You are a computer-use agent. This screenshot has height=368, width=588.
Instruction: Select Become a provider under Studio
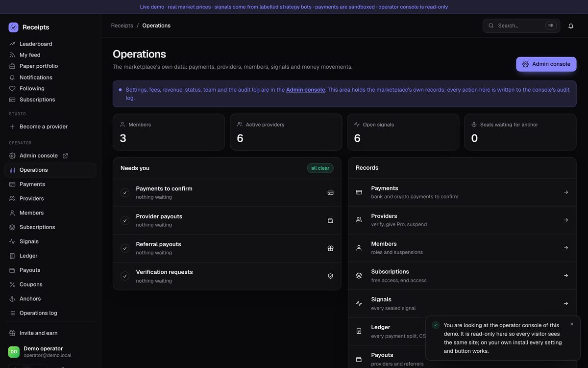pyautogui.click(x=50, y=127)
